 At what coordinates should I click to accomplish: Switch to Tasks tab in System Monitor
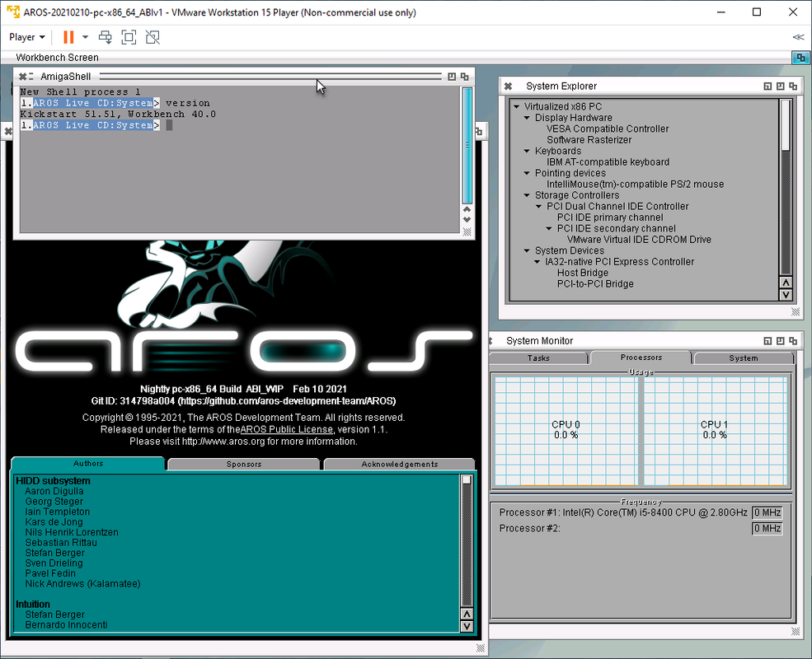pos(538,358)
